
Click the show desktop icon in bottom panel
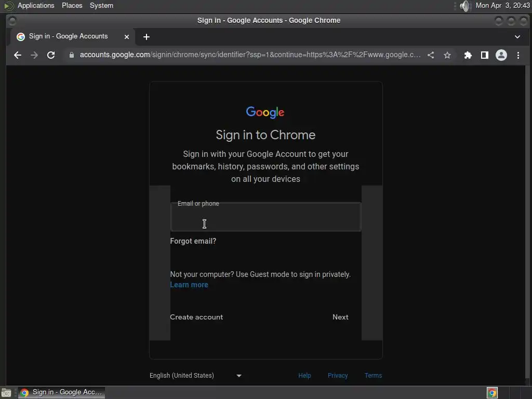pos(6,393)
